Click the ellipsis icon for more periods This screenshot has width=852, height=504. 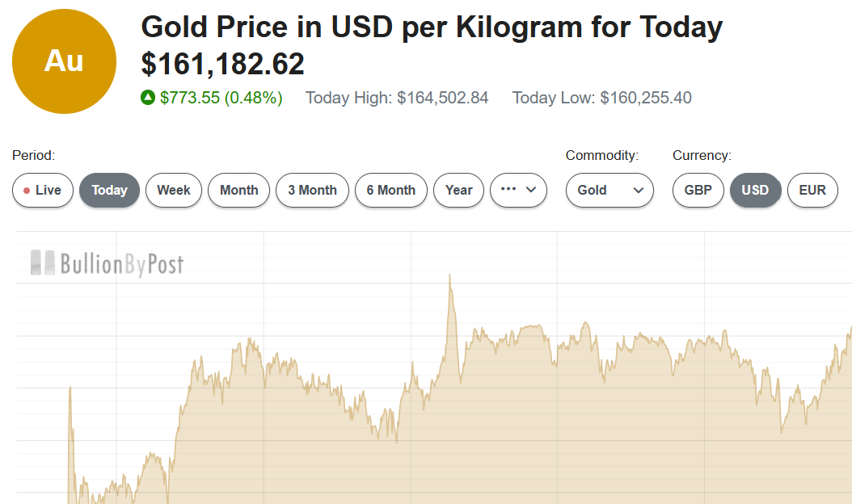click(509, 190)
